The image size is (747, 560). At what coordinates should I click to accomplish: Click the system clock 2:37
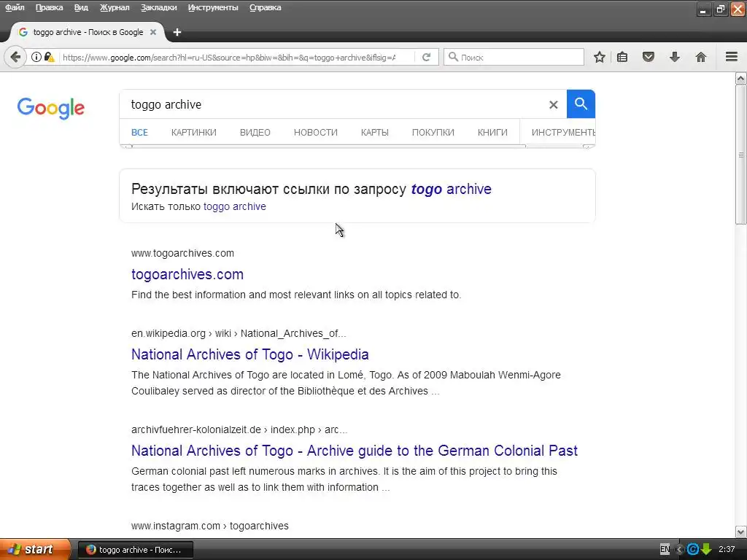tap(727, 549)
